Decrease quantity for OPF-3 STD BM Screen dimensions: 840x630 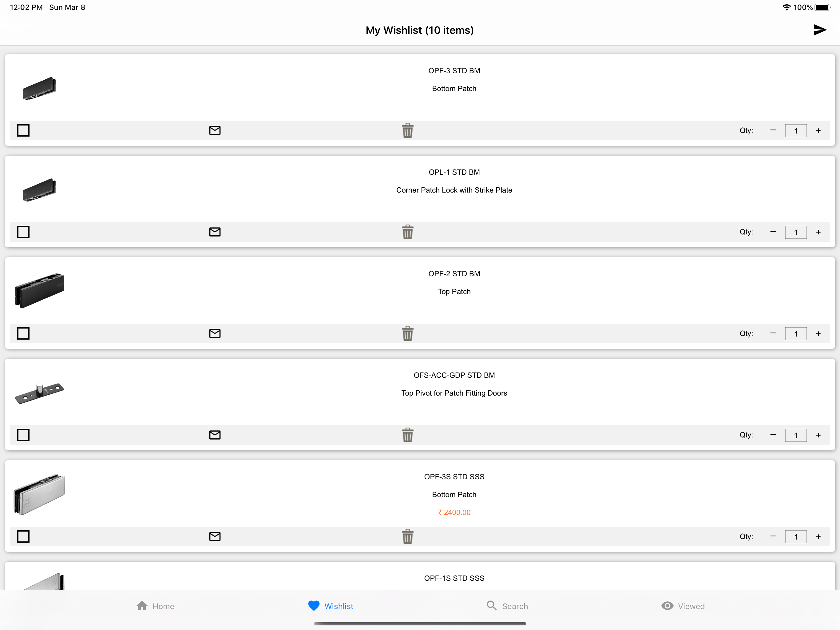click(x=773, y=130)
